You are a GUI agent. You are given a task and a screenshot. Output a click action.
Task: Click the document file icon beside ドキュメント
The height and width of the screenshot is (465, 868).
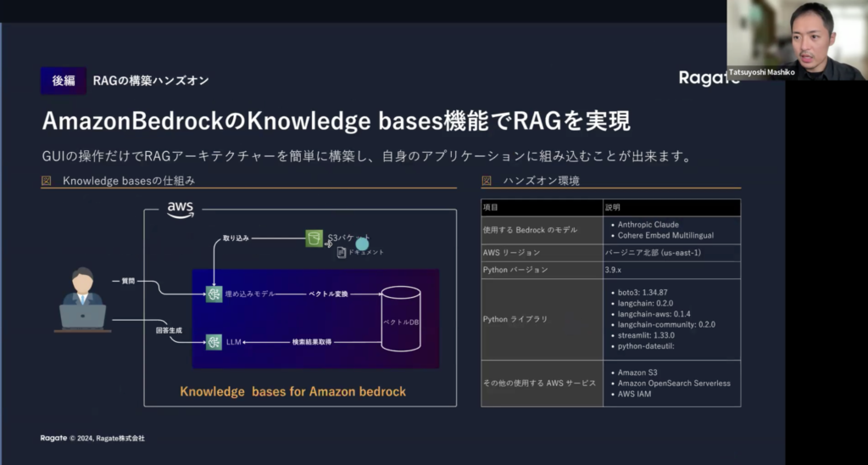point(342,252)
